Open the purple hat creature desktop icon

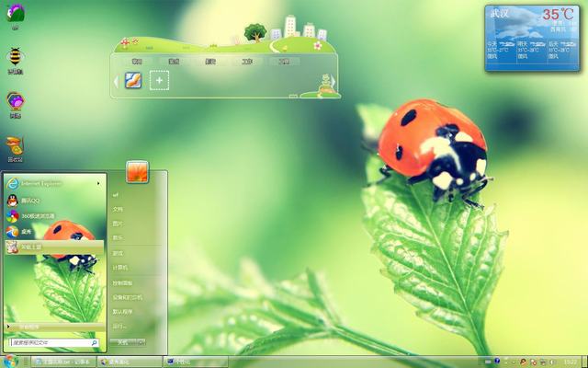[16, 13]
